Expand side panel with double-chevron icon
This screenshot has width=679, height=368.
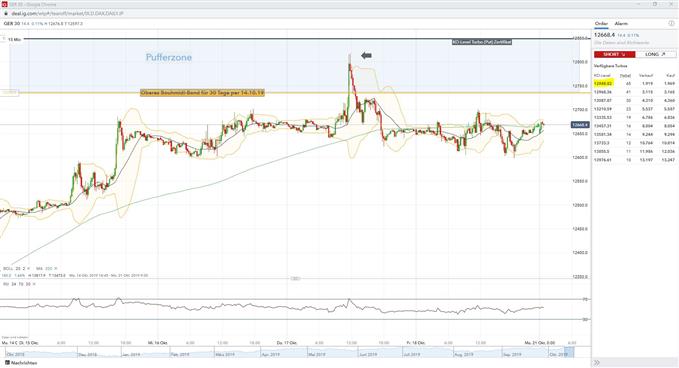596,363
